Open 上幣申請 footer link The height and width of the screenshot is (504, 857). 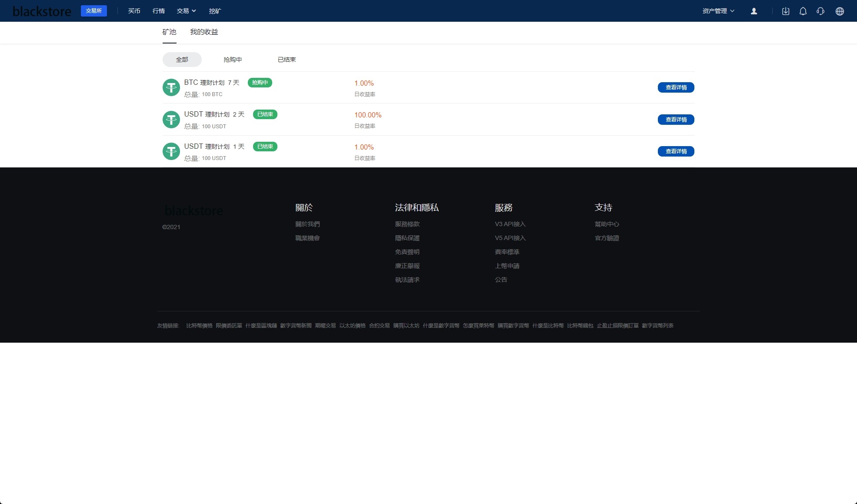[x=507, y=266]
